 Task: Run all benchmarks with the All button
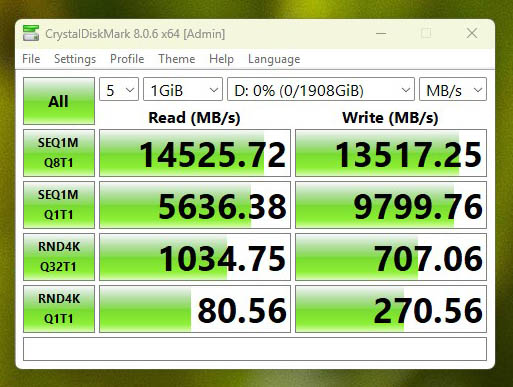click(x=59, y=101)
